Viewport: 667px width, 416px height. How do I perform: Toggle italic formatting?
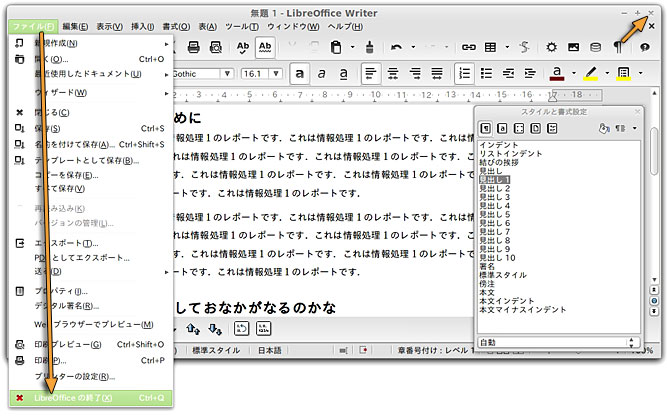click(322, 74)
